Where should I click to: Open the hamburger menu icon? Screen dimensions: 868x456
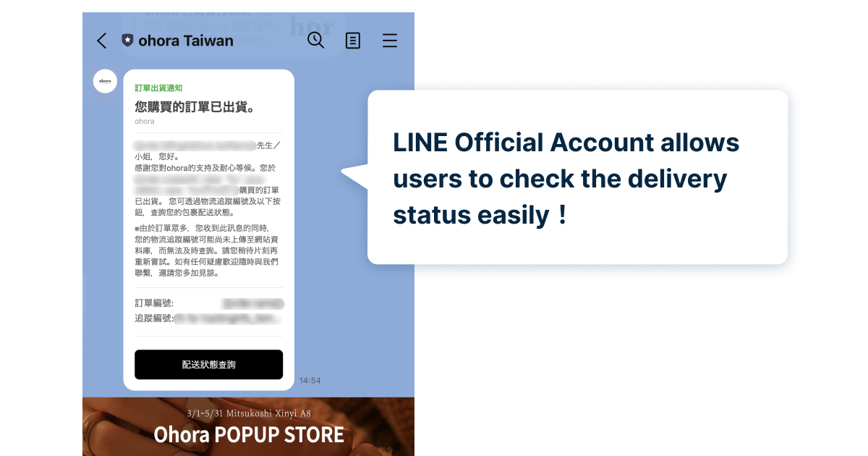point(390,41)
